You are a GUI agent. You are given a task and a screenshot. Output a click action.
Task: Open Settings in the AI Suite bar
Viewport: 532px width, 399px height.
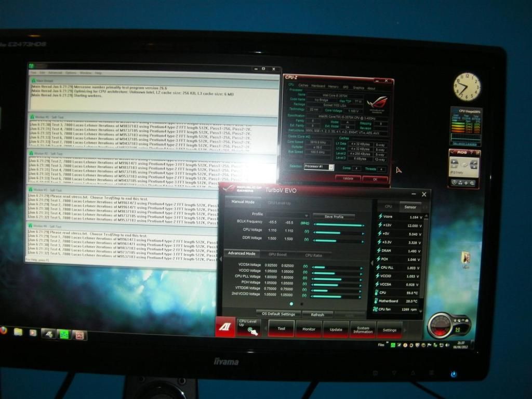point(390,330)
